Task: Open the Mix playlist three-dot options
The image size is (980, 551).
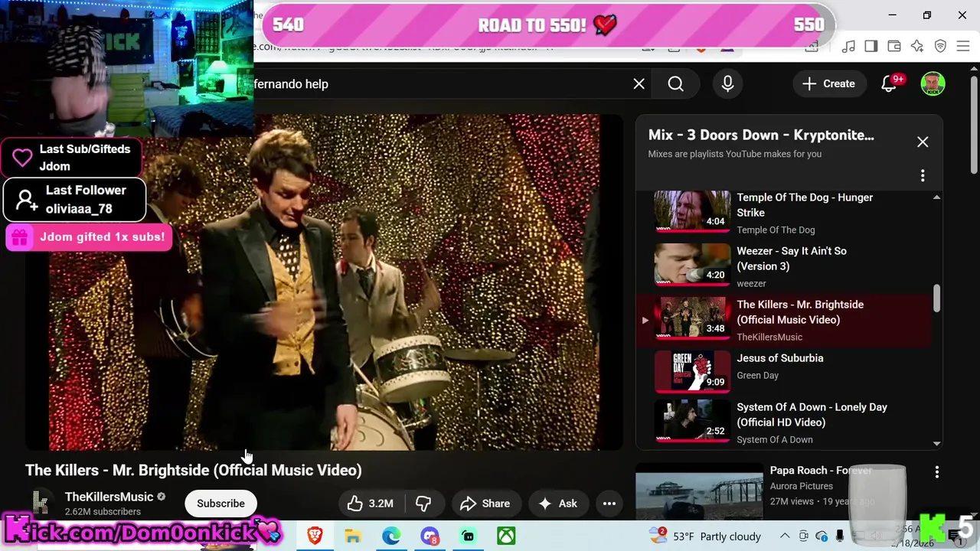Action: pyautogui.click(x=923, y=176)
